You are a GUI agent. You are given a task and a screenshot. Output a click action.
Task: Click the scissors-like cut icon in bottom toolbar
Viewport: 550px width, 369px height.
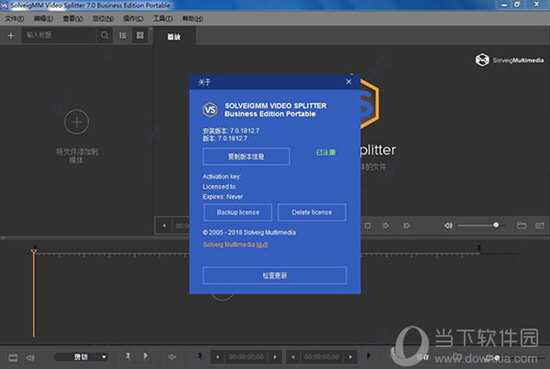coord(172,357)
